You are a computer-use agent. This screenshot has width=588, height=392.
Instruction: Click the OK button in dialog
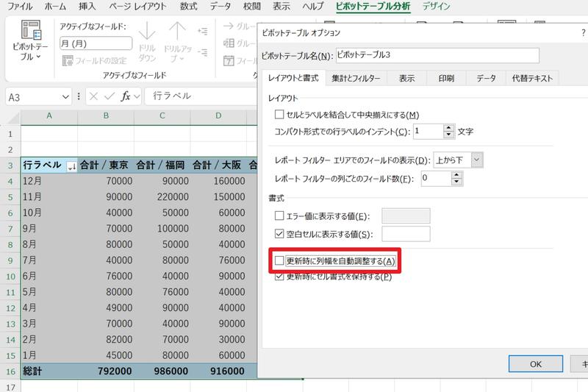pyautogui.click(x=536, y=364)
